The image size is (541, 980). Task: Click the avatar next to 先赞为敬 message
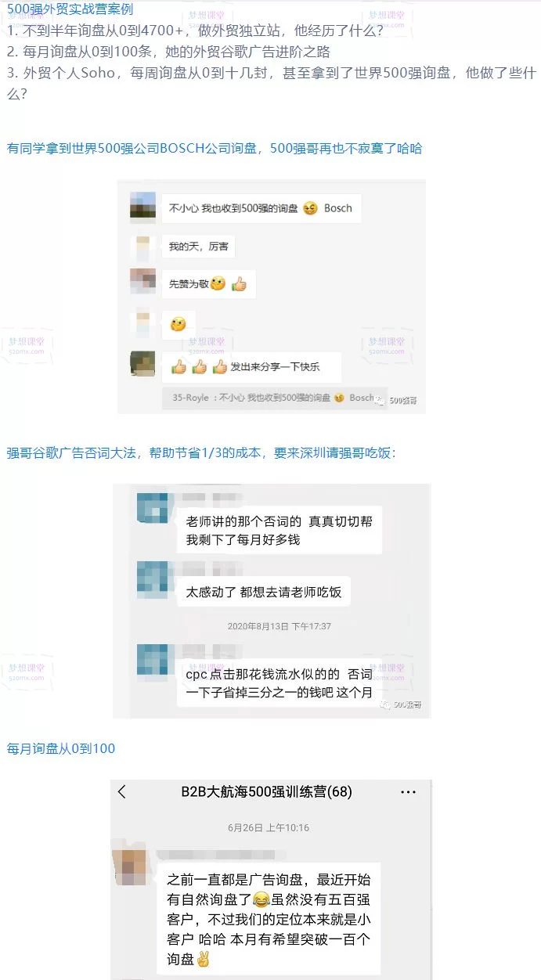point(142,282)
